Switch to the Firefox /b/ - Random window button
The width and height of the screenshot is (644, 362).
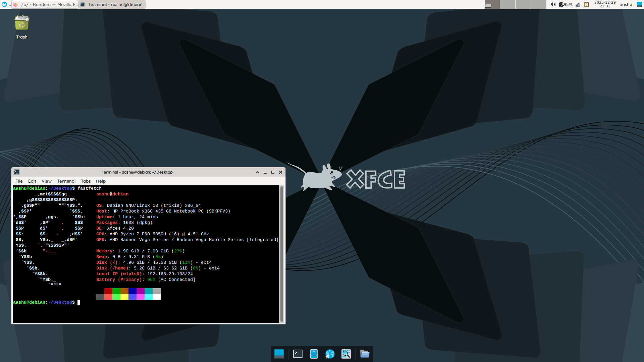(x=45, y=4)
